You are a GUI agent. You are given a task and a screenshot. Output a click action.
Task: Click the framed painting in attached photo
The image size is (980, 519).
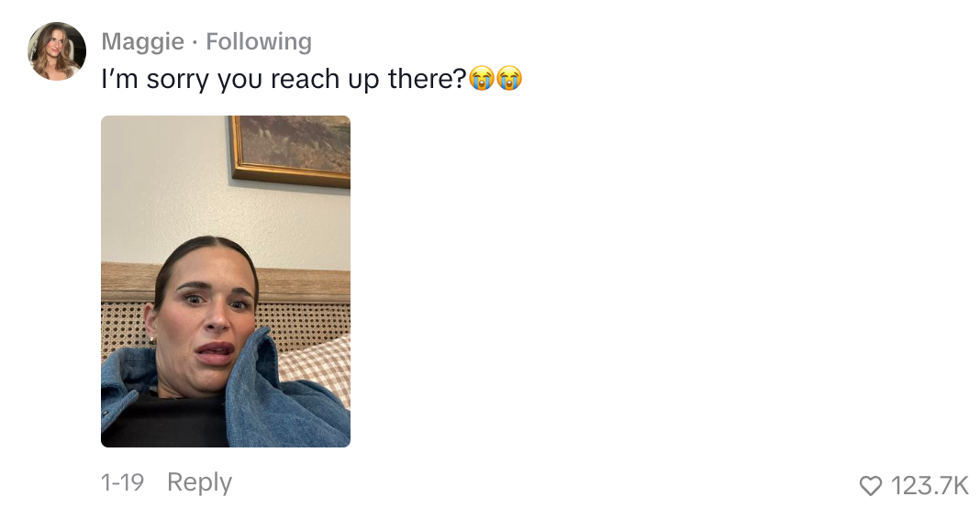(x=291, y=149)
